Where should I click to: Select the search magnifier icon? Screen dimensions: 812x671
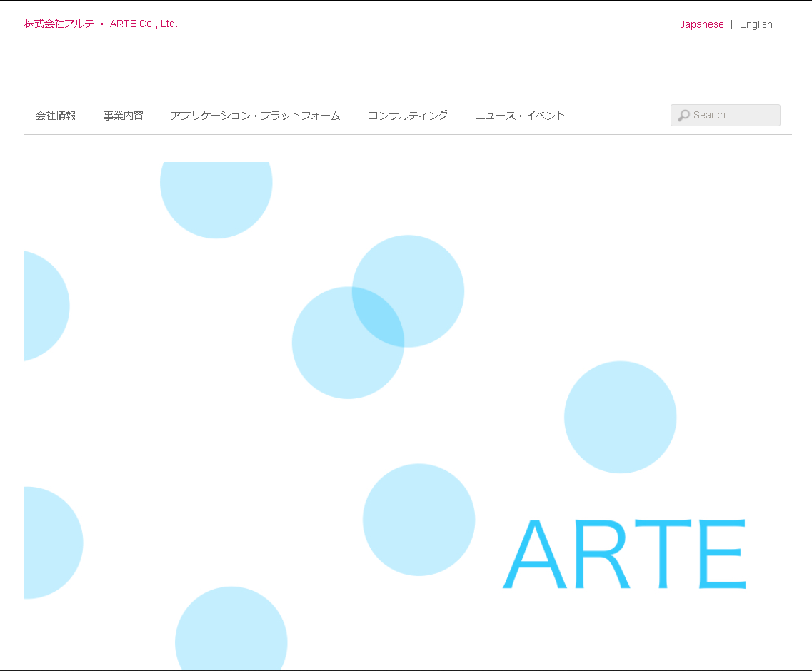[685, 115]
